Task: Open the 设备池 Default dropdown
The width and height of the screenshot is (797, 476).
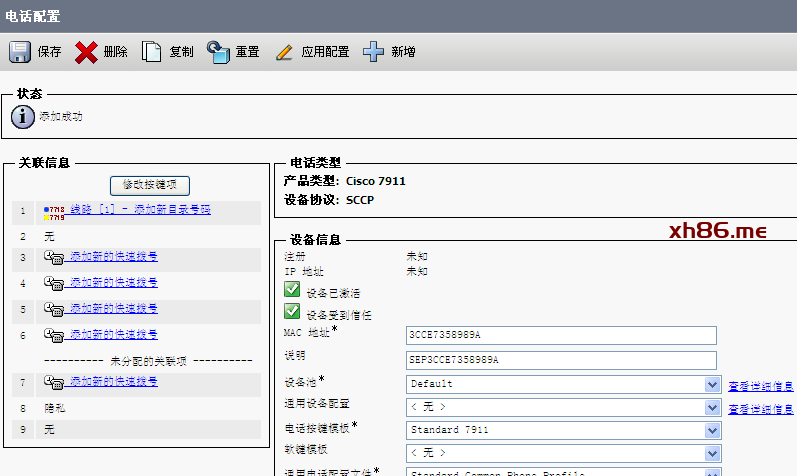Action: click(712, 384)
